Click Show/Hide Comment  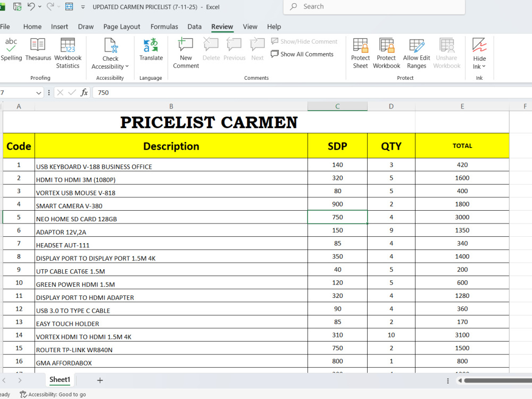click(304, 41)
